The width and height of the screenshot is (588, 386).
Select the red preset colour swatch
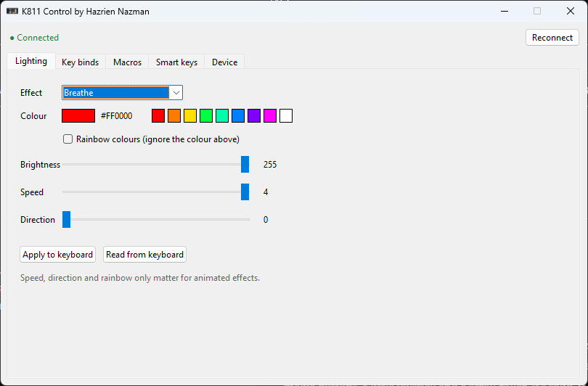(x=158, y=116)
